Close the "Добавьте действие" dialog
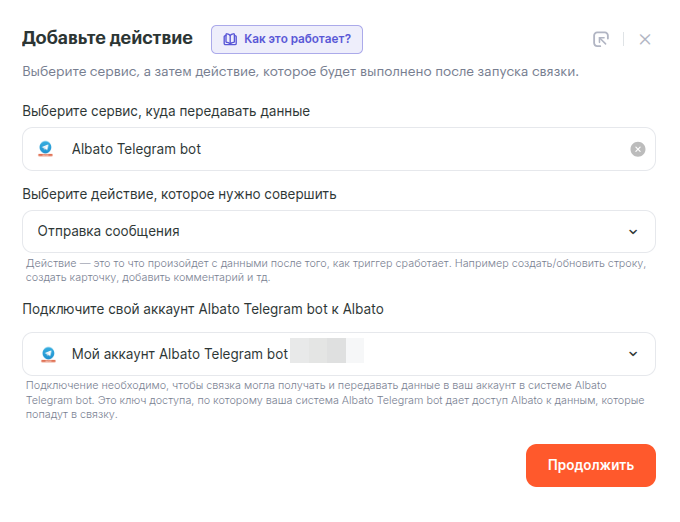This screenshot has height=522, width=680. pyautogui.click(x=645, y=40)
